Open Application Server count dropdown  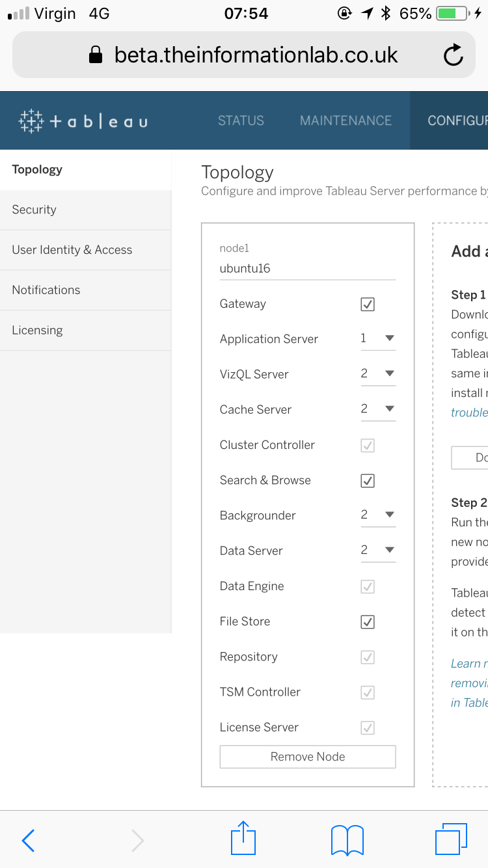[378, 338]
